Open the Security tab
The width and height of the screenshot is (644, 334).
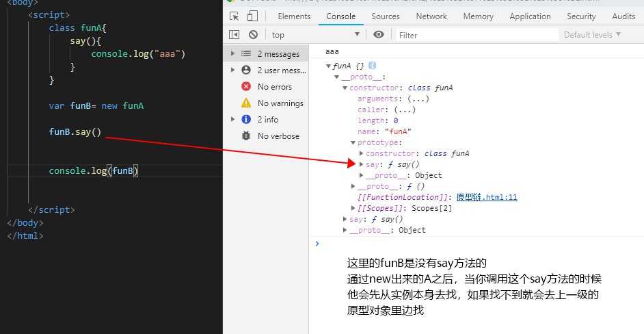tap(581, 16)
